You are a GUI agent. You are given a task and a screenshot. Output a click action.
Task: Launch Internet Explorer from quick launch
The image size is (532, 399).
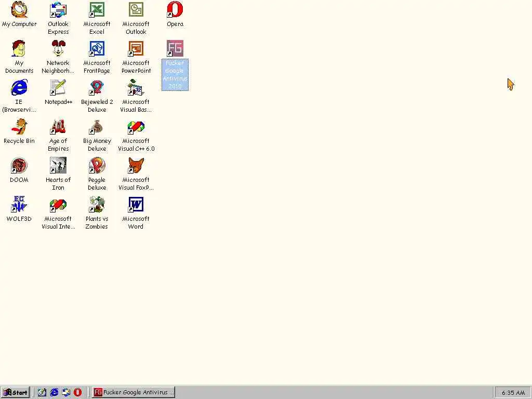[x=54, y=392]
